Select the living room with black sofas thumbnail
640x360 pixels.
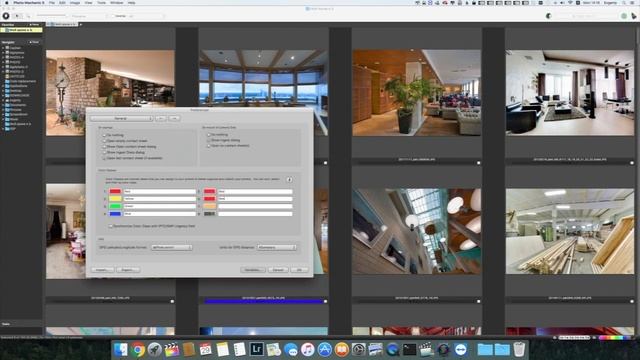tap(570, 93)
